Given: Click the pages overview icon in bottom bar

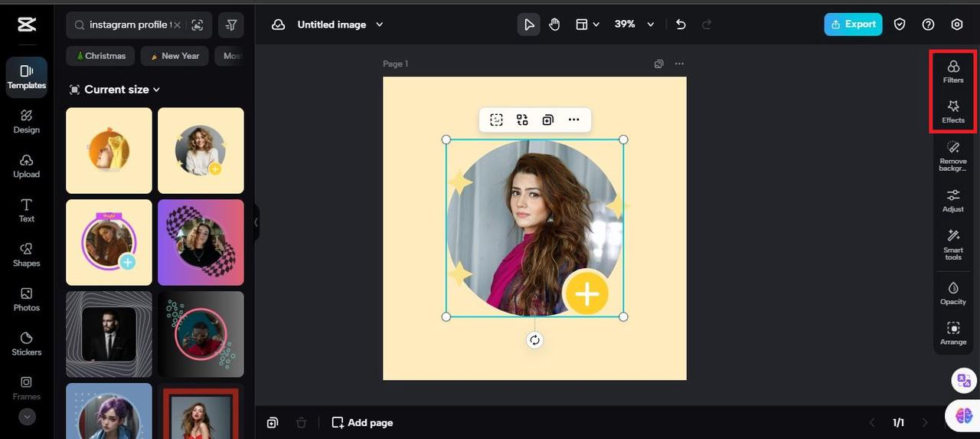Looking at the screenshot, I should [x=273, y=422].
